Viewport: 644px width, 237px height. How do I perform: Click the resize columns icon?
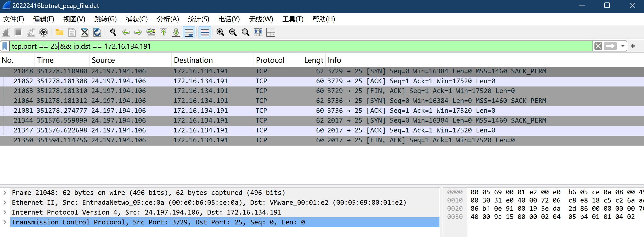point(258,32)
